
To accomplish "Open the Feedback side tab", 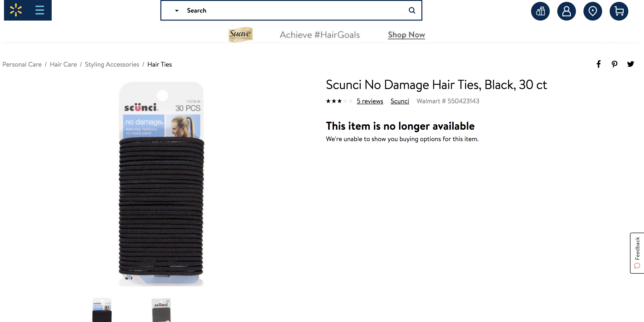I will (x=637, y=253).
